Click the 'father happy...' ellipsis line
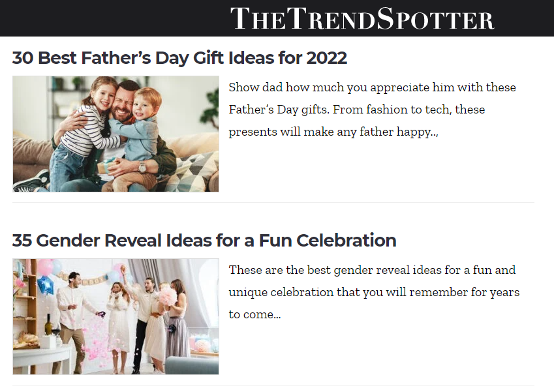Image resolution: width=554 pixels, height=392 pixels. [333, 132]
